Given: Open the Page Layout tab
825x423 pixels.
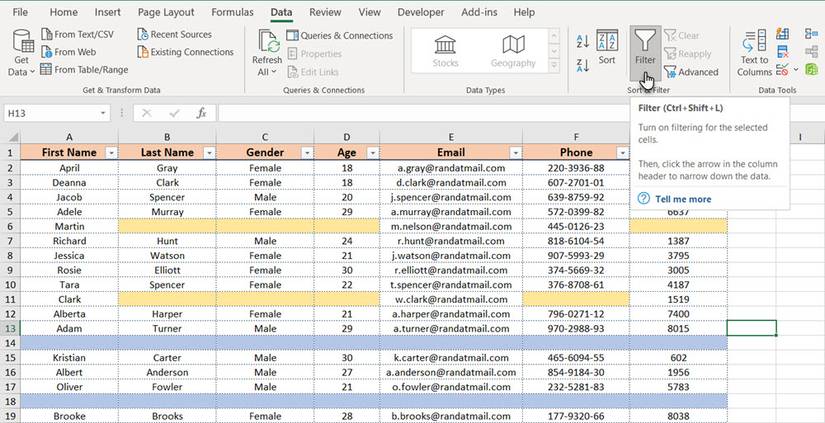Looking at the screenshot, I should click(166, 12).
